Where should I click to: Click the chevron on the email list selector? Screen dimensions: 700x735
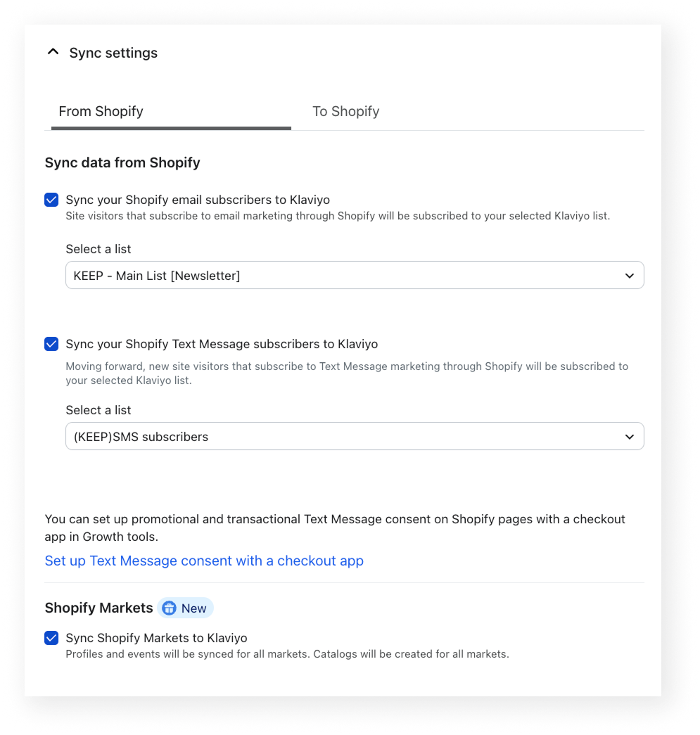(630, 275)
